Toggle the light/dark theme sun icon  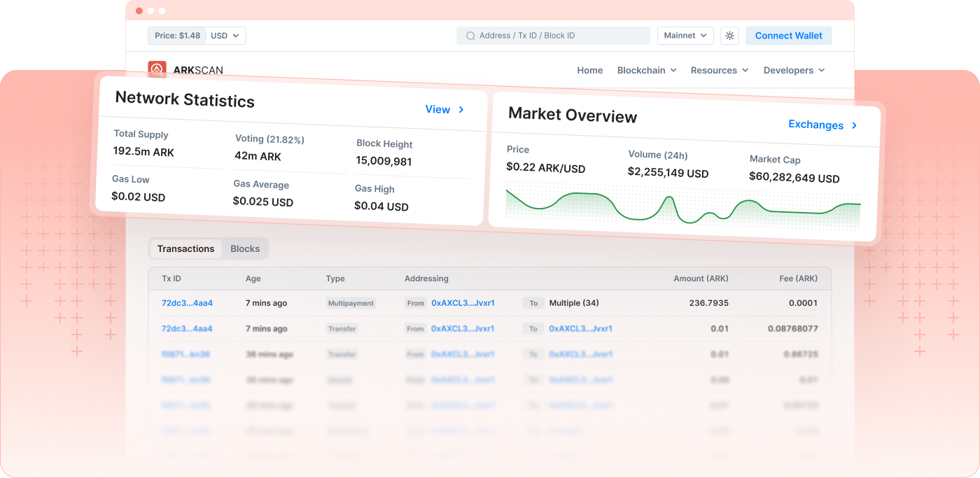tap(729, 36)
